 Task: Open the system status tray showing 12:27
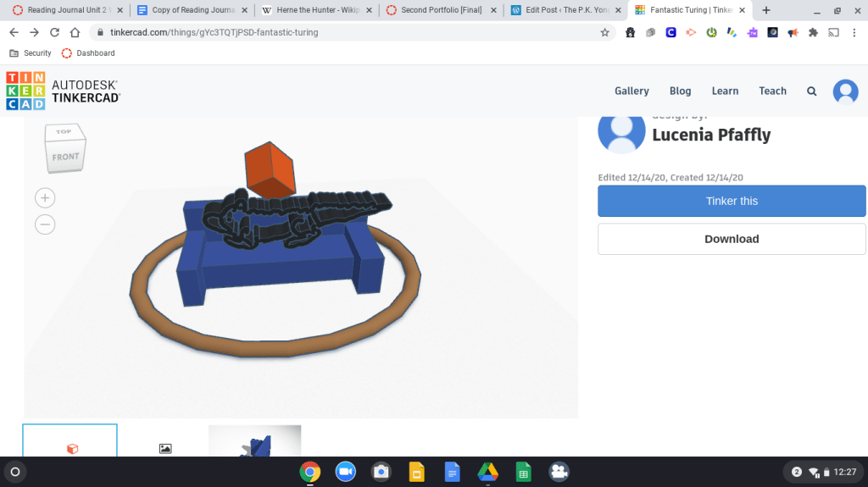tap(823, 472)
